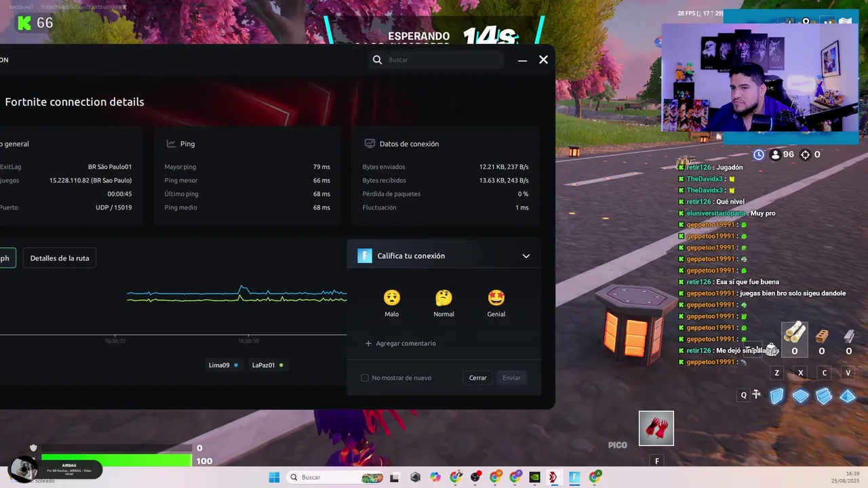Click the monitor icon beside 'Datos de conexión'
Viewport: 868px width, 488px height.
(370, 144)
